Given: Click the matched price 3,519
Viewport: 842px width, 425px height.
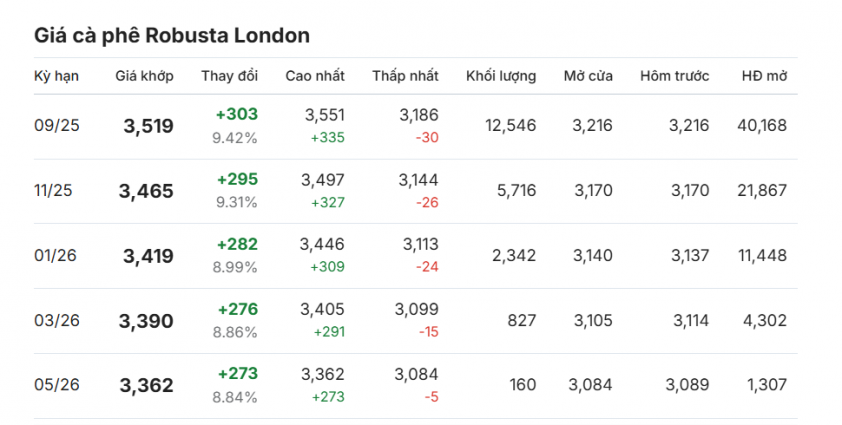Looking at the screenshot, I should click(149, 126).
